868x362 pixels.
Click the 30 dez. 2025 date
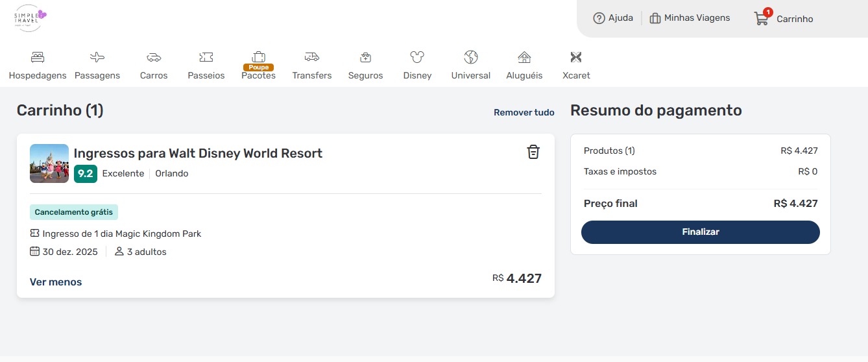[70, 252]
